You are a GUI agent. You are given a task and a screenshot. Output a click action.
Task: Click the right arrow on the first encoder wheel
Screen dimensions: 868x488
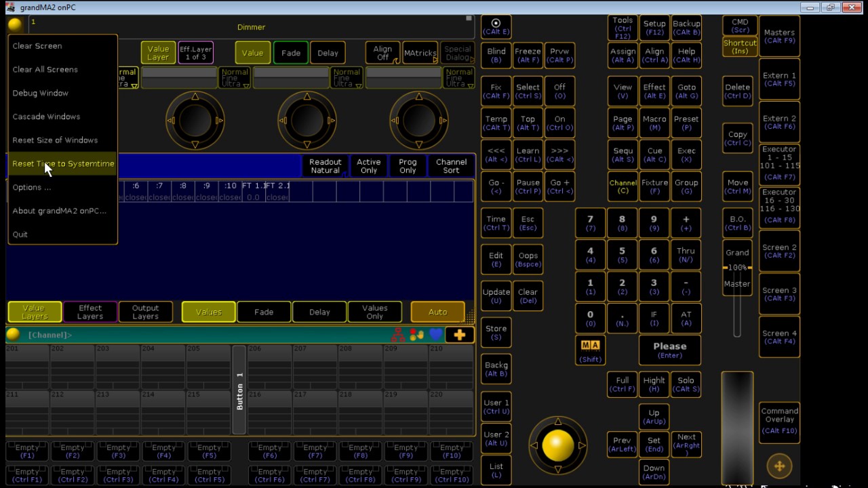219,121
